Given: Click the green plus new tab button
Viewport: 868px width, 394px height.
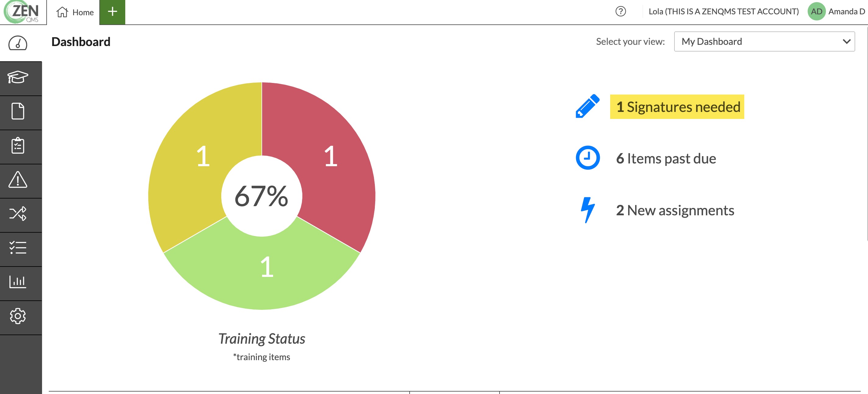Looking at the screenshot, I should tap(112, 12).
